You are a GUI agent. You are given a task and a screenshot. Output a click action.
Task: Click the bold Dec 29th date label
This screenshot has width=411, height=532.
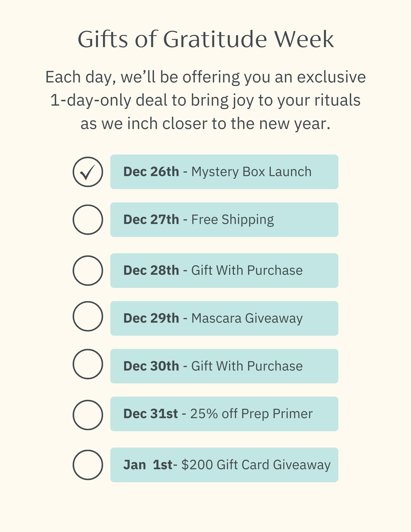pos(151,318)
